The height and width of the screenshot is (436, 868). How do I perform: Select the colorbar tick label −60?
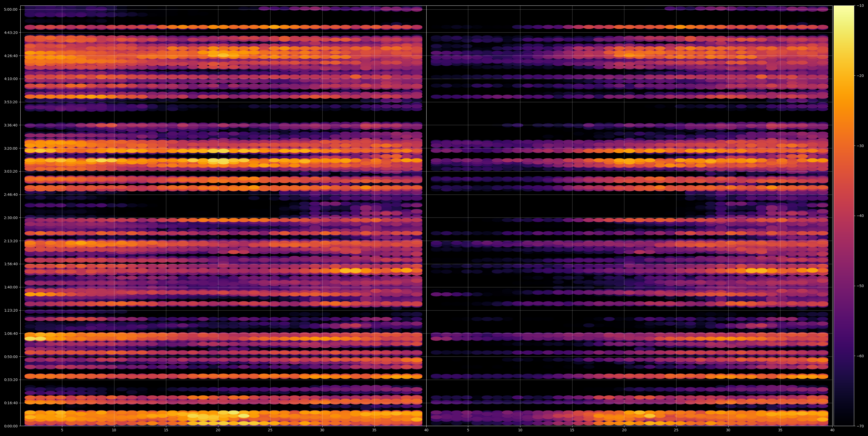[x=860, y=356]
